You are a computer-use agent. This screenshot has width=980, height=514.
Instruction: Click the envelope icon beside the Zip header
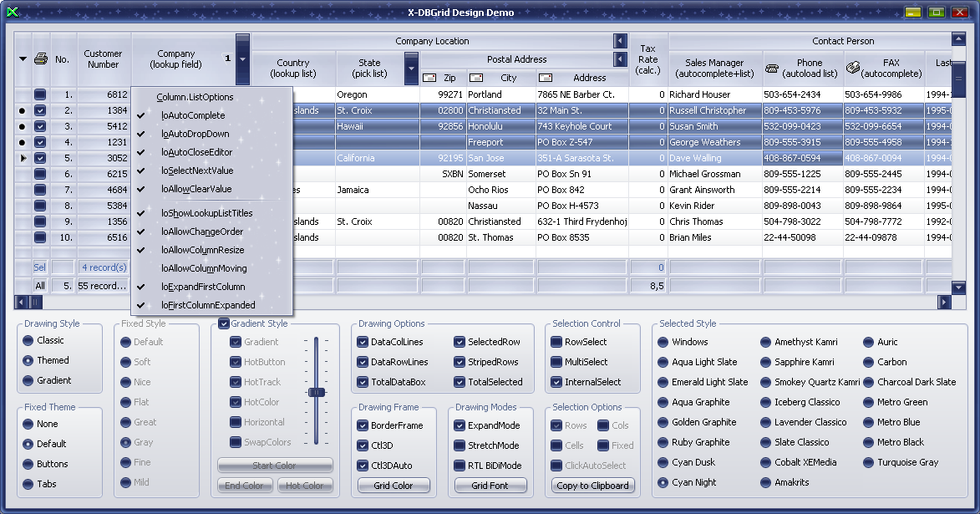coord(429,78)
